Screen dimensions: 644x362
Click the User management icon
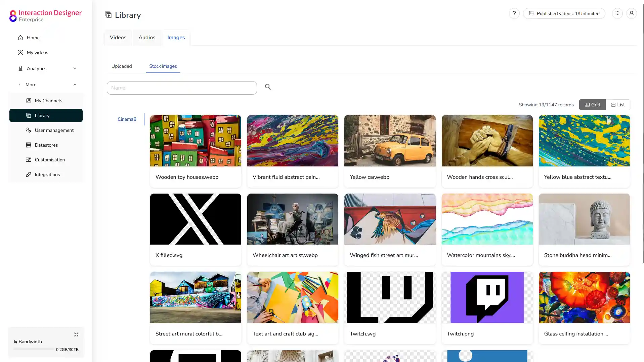29,130
